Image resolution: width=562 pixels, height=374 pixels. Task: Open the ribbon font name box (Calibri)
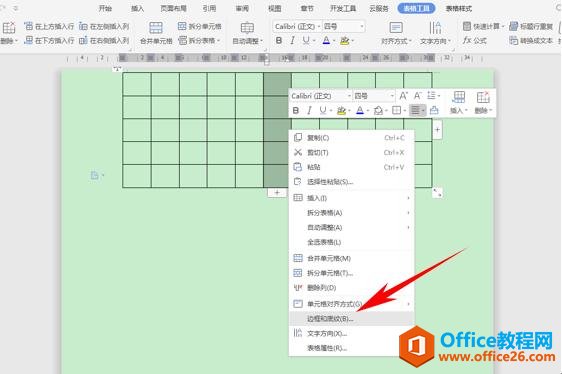point(297,27)
